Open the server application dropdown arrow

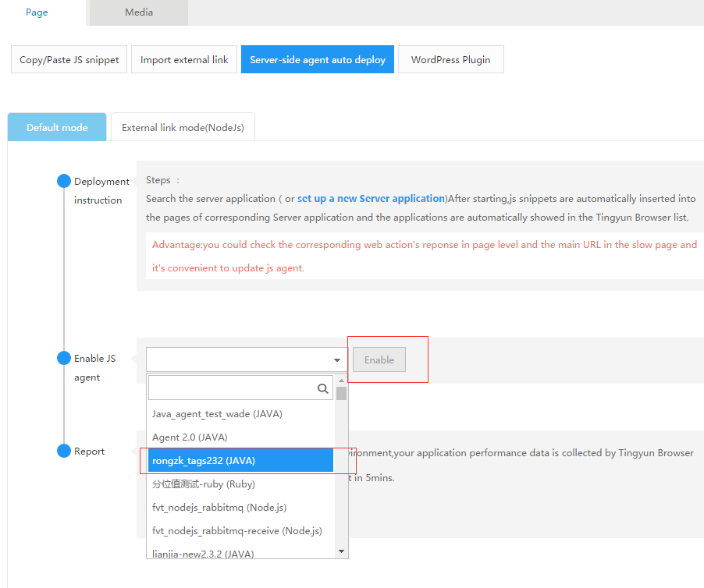pyautogui.click(x=337, y=360)
